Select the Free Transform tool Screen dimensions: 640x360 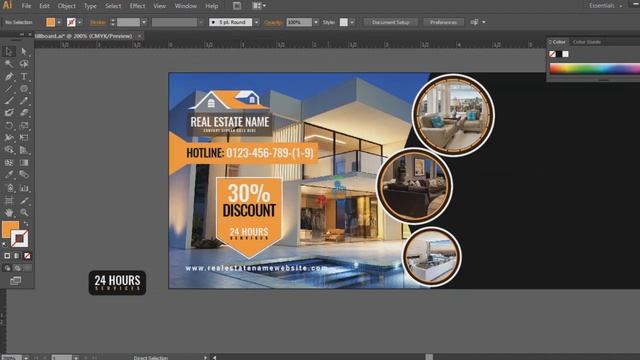[x=24, y=138]
